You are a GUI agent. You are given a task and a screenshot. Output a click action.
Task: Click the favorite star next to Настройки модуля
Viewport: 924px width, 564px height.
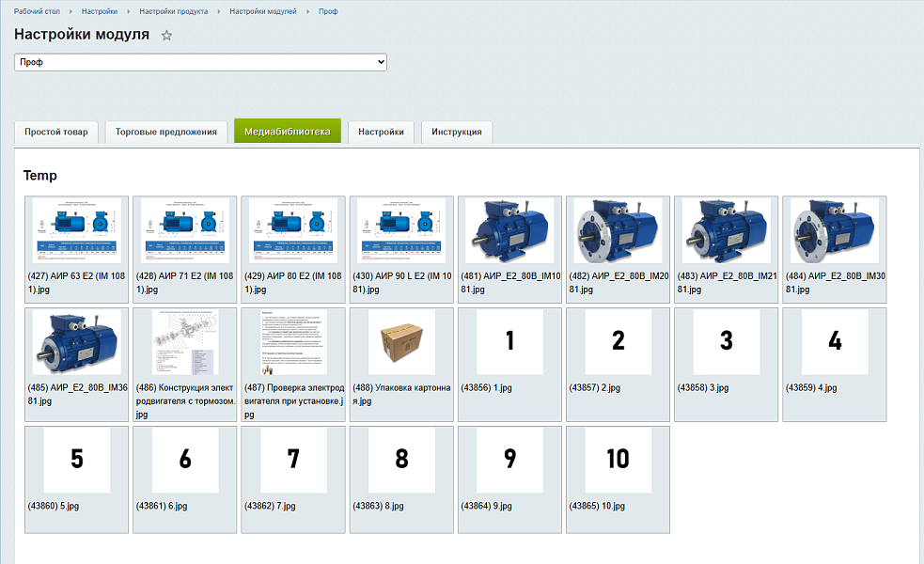166,36
